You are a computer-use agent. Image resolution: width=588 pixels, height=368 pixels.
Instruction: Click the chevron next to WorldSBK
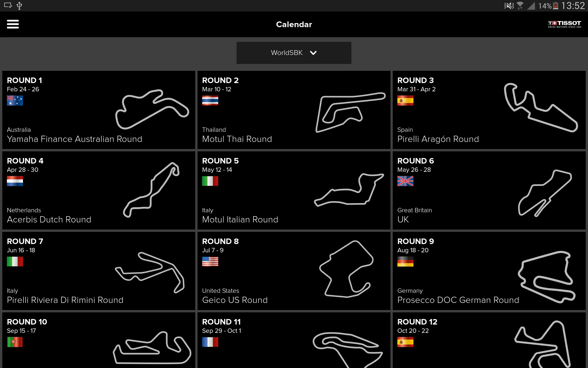coord(313,53)
